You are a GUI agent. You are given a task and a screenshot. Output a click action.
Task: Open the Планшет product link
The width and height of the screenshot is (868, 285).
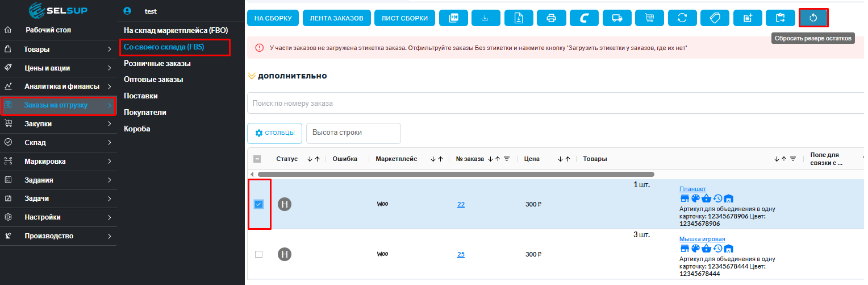(692, 189)
